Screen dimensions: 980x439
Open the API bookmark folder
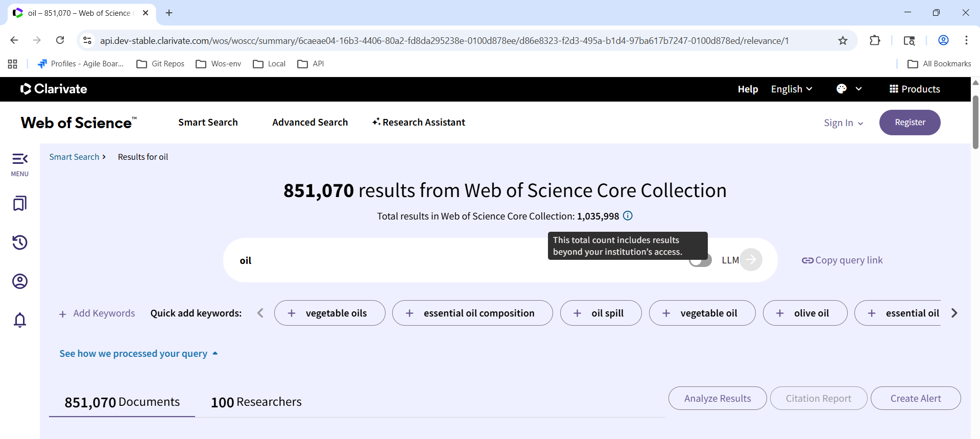pos(311,64)
